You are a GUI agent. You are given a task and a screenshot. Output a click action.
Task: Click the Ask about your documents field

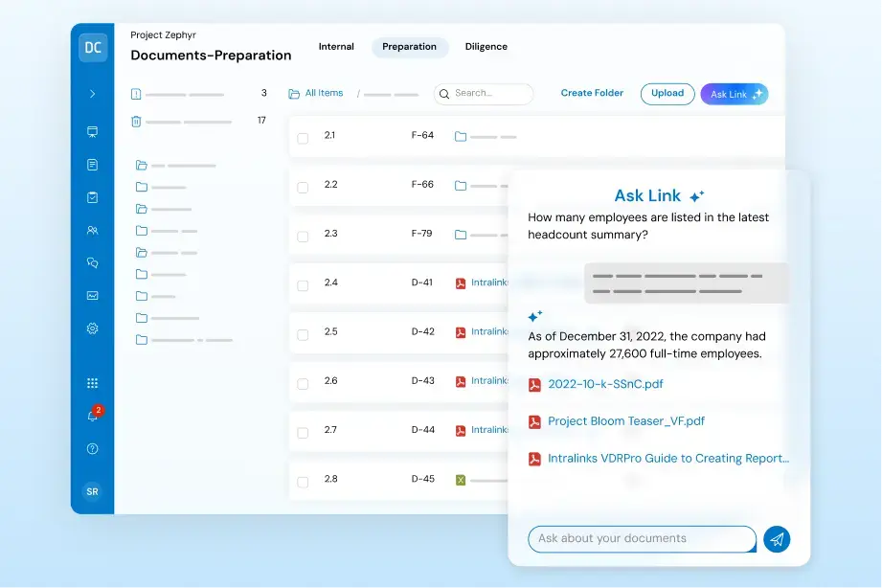coord(642,539)
